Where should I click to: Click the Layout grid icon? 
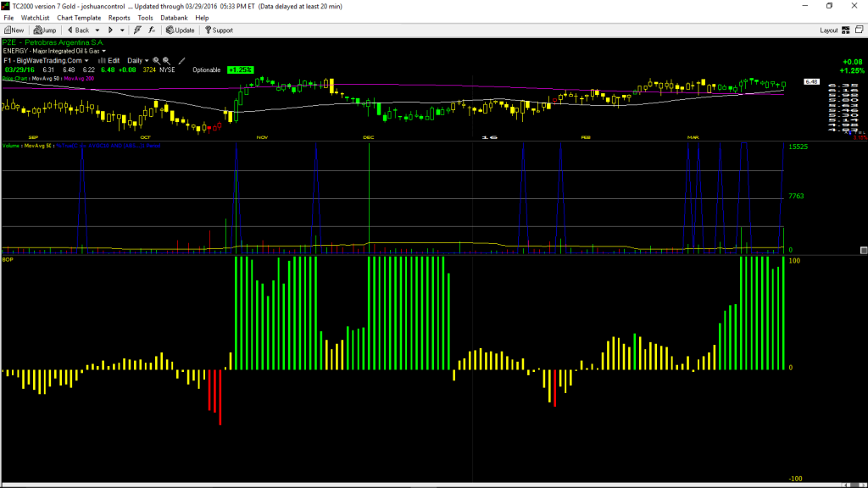846,30
